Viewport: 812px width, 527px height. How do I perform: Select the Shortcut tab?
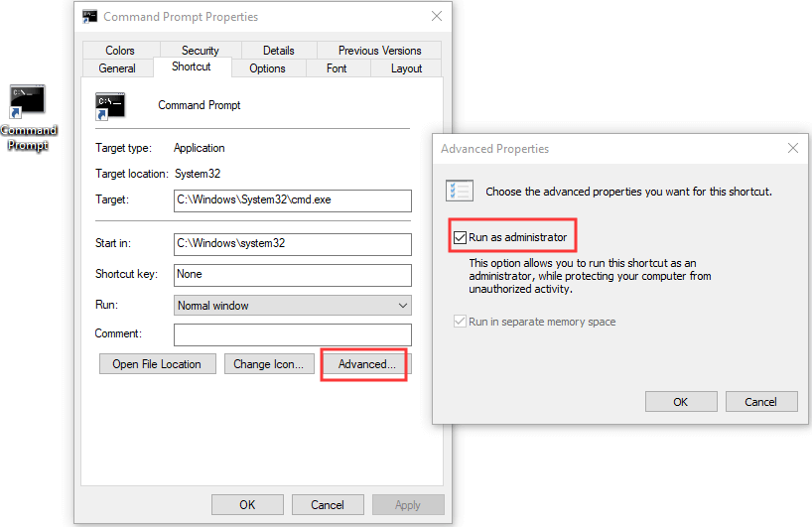192,66
